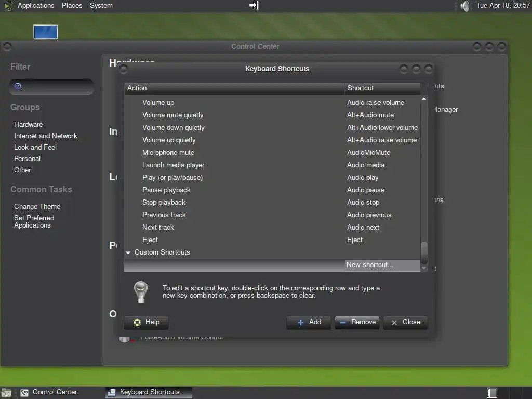Click the scrollbar down arrow in shortcuts list

pos(424,268)
